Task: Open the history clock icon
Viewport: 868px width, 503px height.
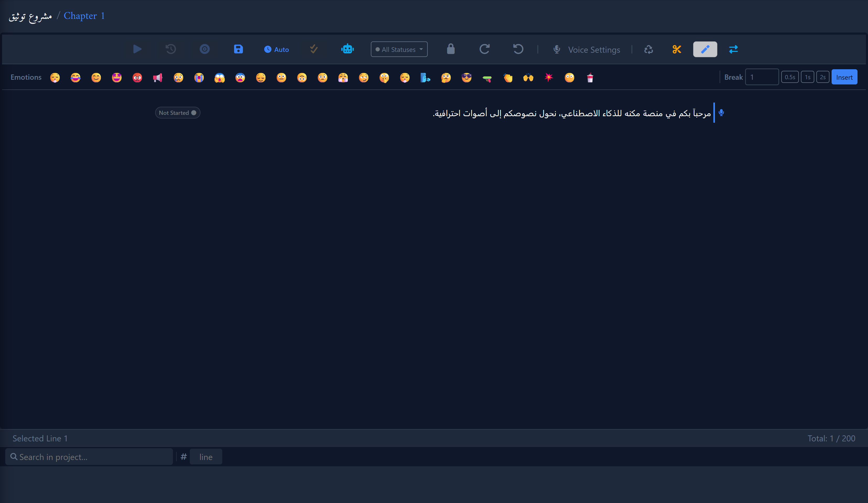Action: [x=171, y=49]
